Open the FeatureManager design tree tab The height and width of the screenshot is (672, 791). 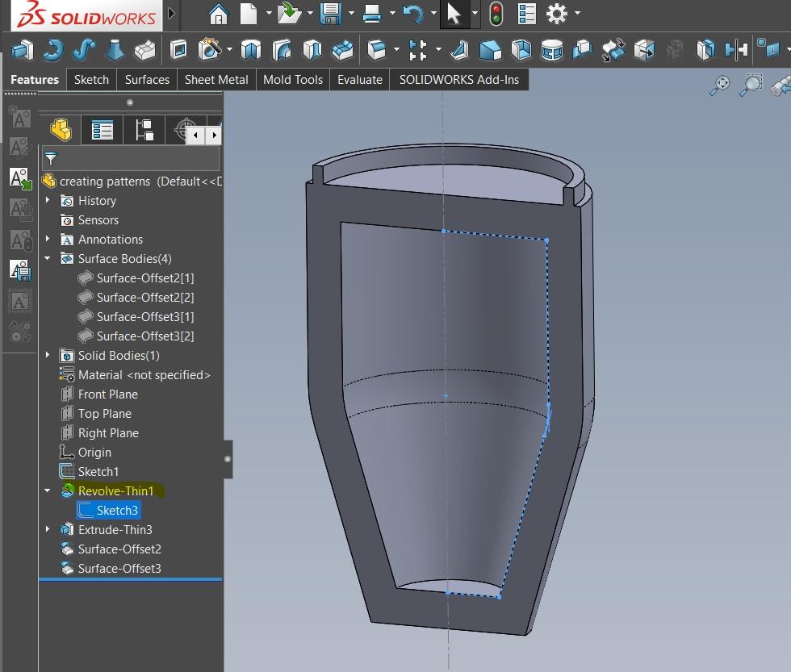tap(61, 130)
